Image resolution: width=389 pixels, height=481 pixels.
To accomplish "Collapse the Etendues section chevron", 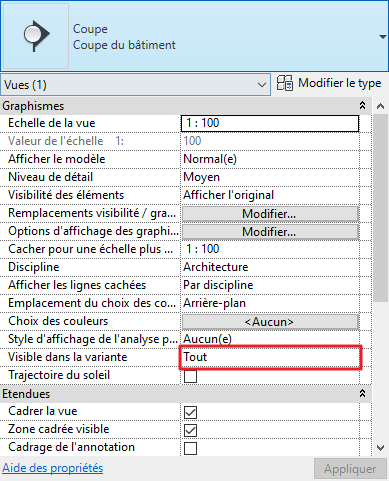I will tap(362, 394).
